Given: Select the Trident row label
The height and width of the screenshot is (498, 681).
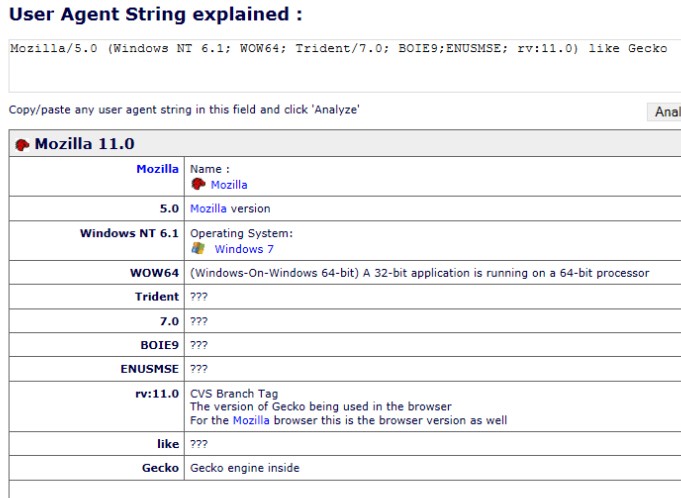Looking at the screenshot, I should [157, 297].
